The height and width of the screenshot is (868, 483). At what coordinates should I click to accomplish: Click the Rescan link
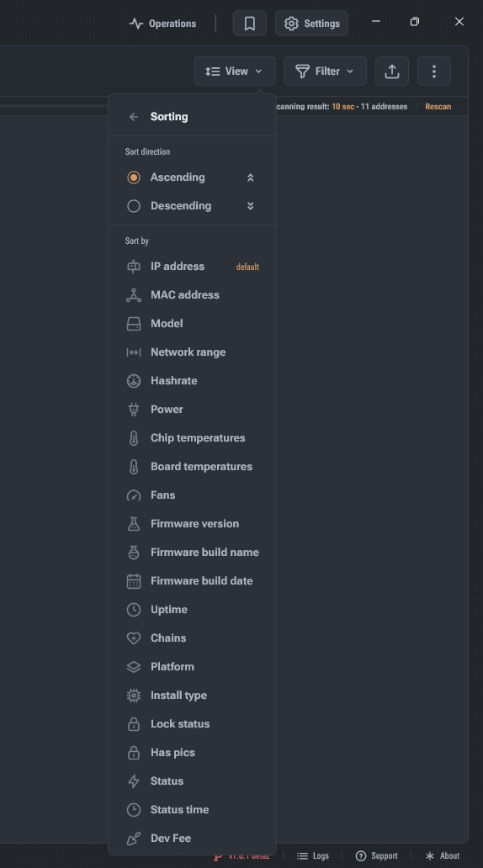pos(438,106)
